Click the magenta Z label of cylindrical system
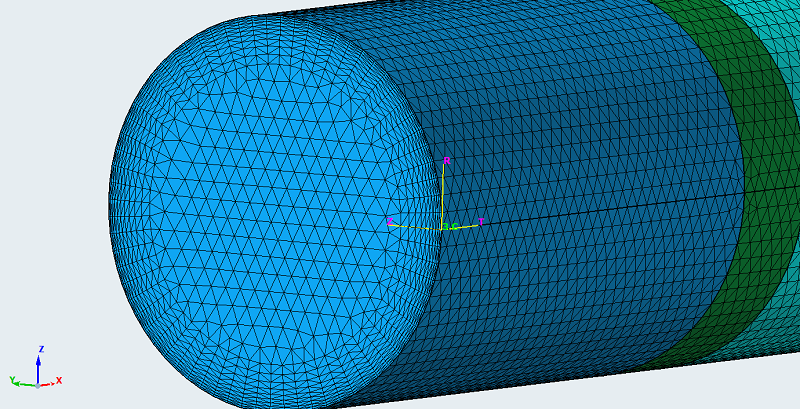This screenshot has width=800, height=409. click(x=390, y=221)
